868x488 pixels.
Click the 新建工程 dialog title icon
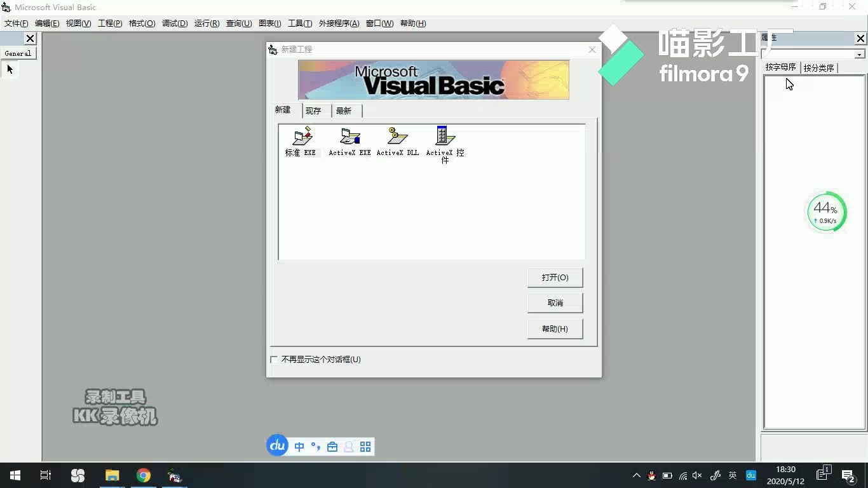[273, 50]
